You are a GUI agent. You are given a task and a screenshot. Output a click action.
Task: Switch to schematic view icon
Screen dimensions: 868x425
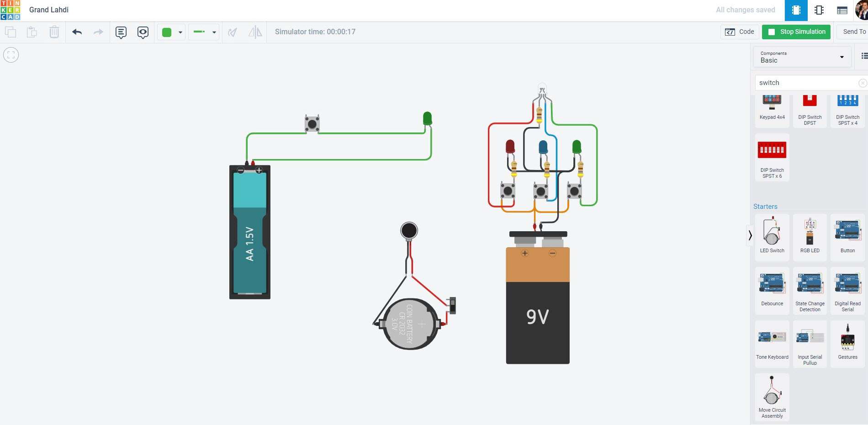[x=819, y=10]
